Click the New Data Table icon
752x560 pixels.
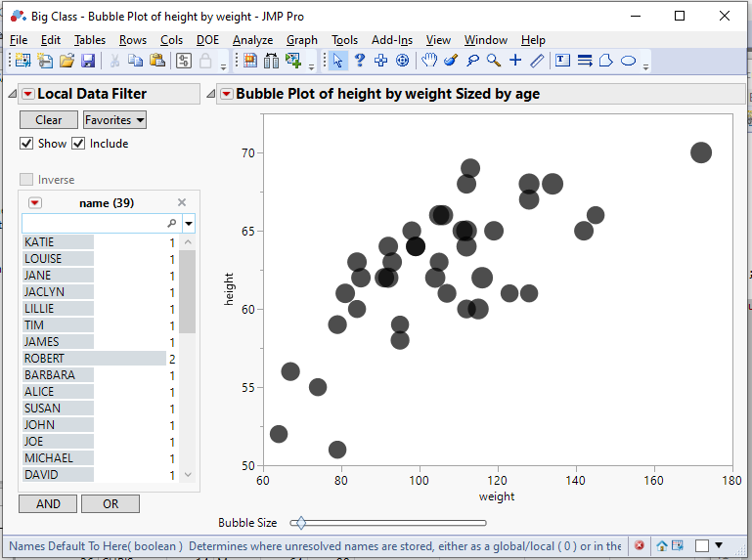22,61
